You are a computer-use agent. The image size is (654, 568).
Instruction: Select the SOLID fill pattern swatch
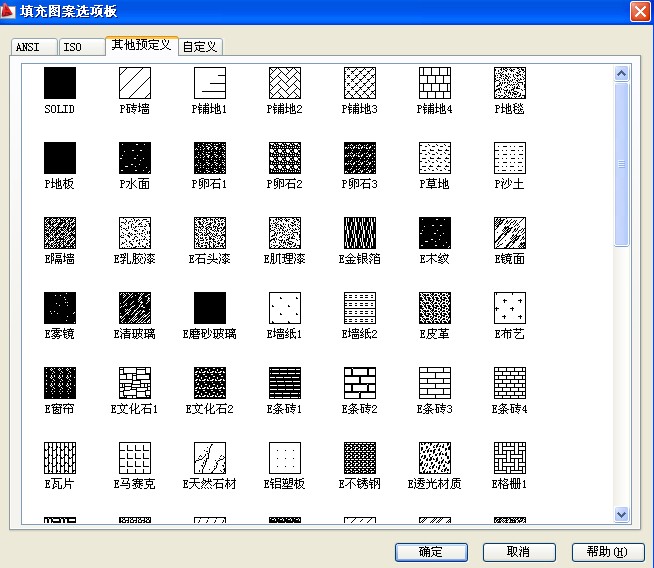(x=60, y=83)
